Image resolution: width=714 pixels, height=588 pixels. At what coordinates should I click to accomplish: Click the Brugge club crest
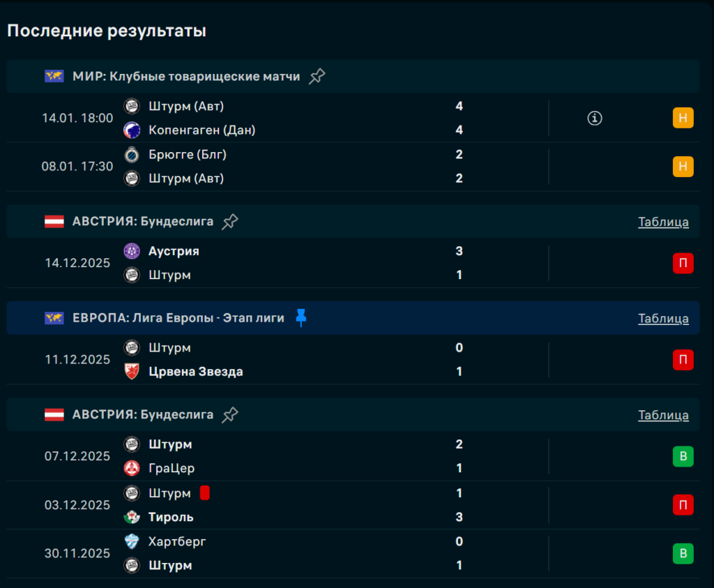[131, 154]
